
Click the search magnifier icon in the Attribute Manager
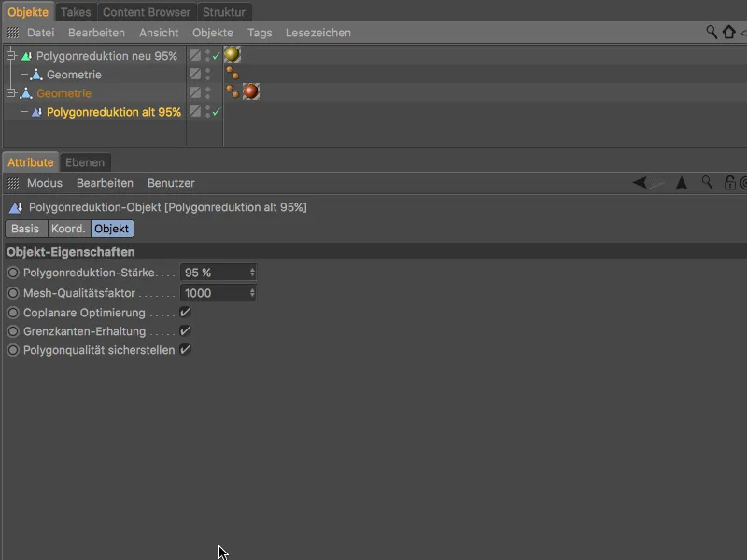tap(707, 183)
